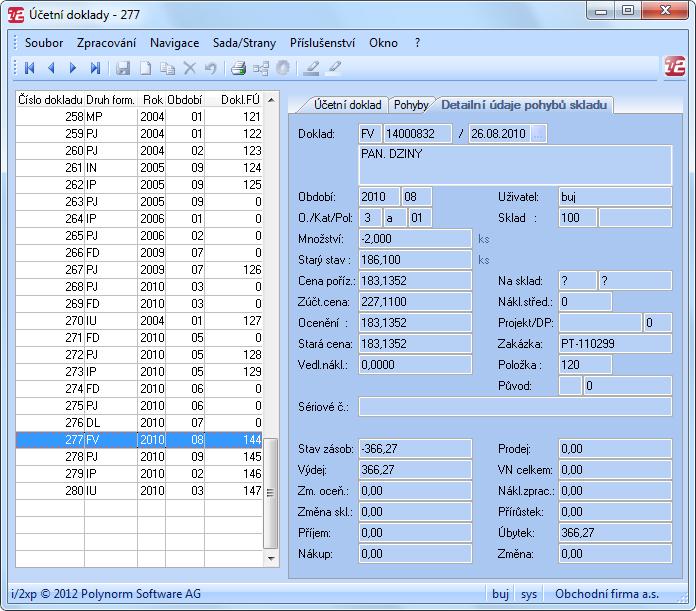The height and width of the screenshot is (611, 696).
Task: Select document row 261 IN
Action: tap(139, 168)
